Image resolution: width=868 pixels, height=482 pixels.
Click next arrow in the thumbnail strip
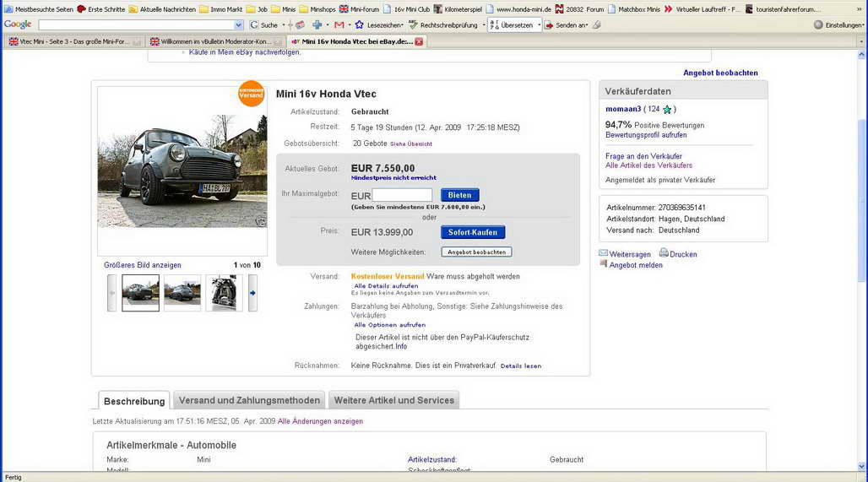[x=252, y=293]
